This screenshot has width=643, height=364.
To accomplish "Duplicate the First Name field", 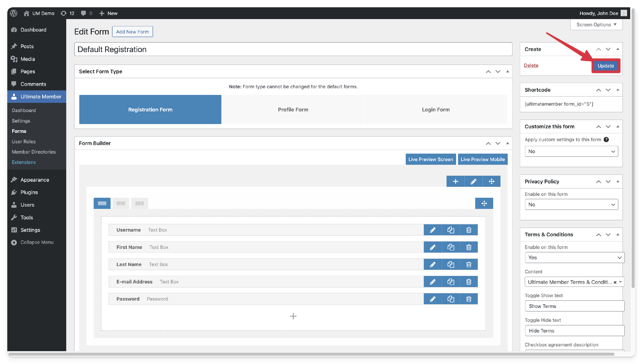I will point(451,247).
